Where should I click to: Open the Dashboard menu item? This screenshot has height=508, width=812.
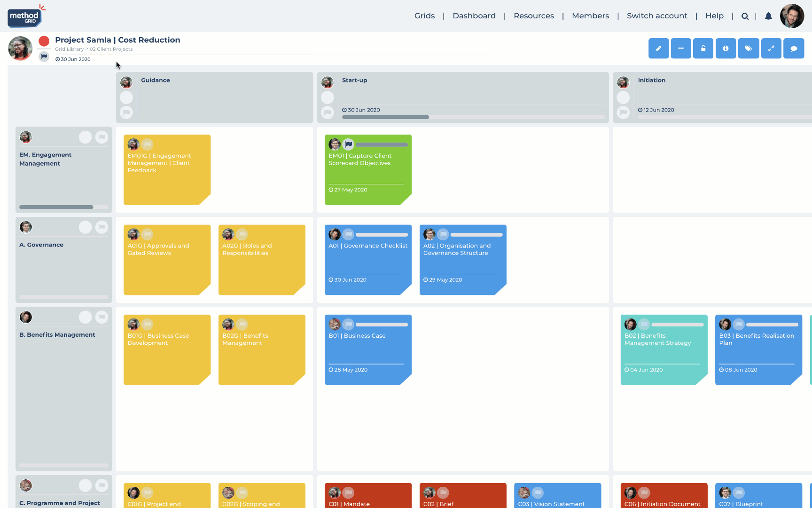tap(474, 16)
